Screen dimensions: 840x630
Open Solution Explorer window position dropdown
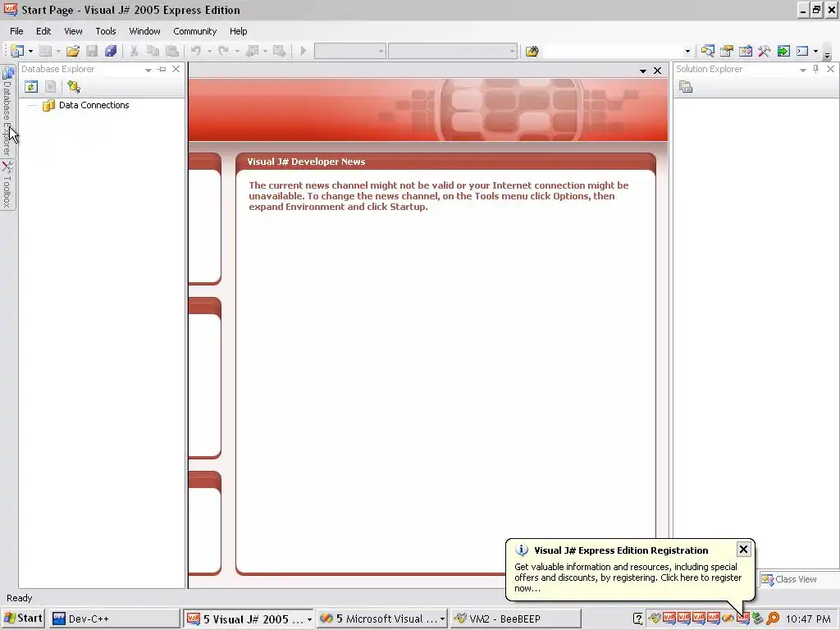point(802,70)
